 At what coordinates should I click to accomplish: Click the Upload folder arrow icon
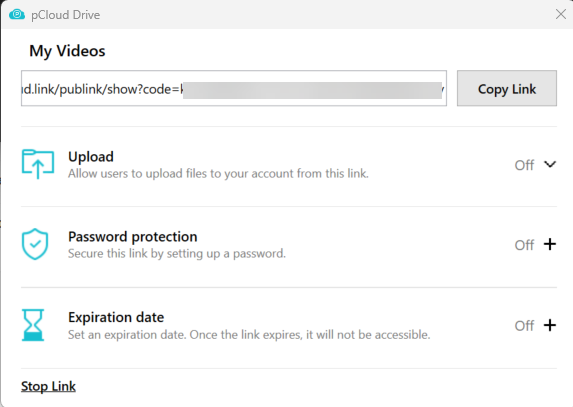(x=38, y=164)
